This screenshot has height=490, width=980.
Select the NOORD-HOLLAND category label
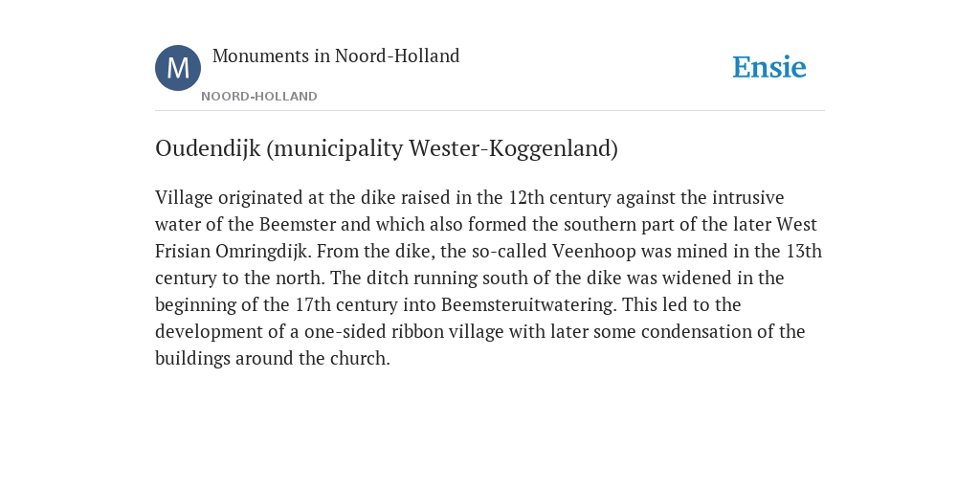click(x=259, y=97)
